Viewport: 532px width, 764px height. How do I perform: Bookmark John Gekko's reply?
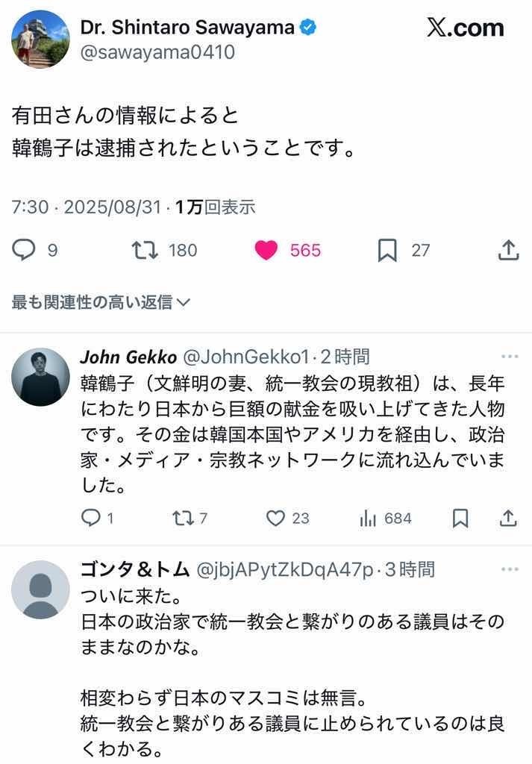pos(460,518)
